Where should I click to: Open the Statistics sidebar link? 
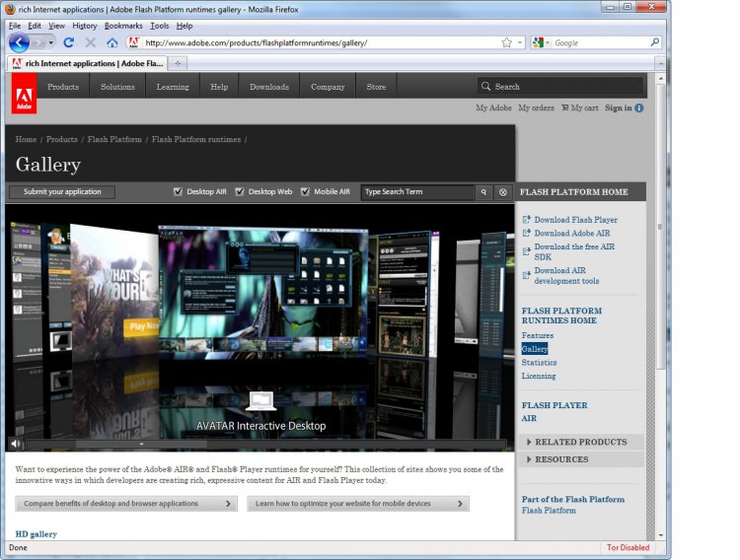click(x=539, y=363)
